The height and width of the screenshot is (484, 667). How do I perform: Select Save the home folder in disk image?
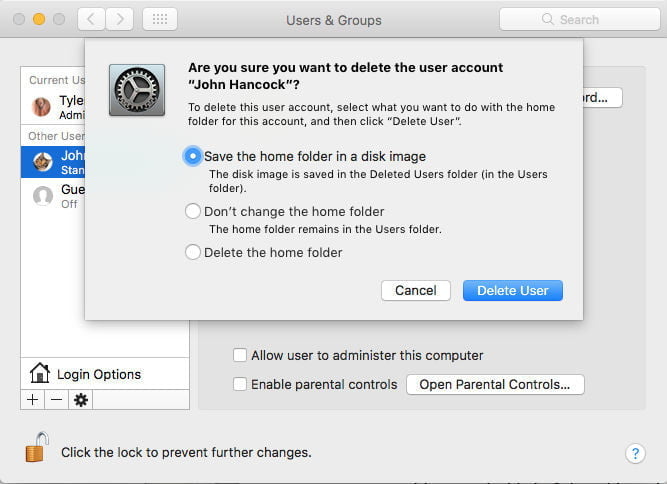(193, 156)
